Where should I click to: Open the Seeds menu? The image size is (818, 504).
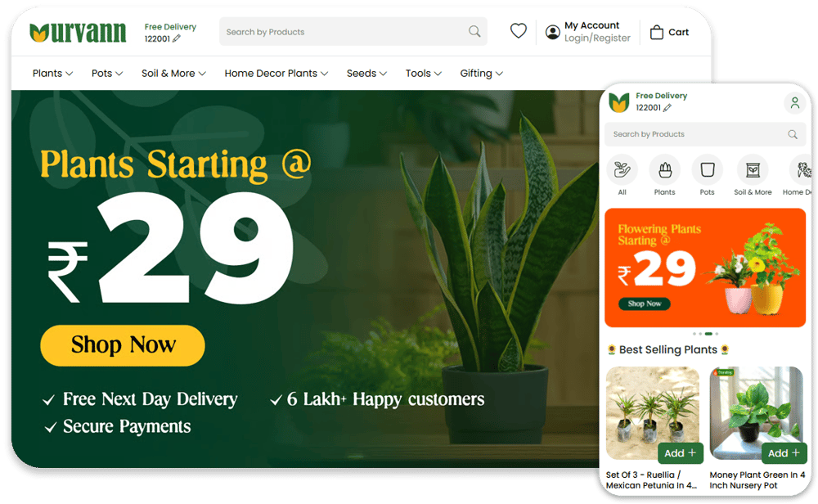tap(366, 74)
